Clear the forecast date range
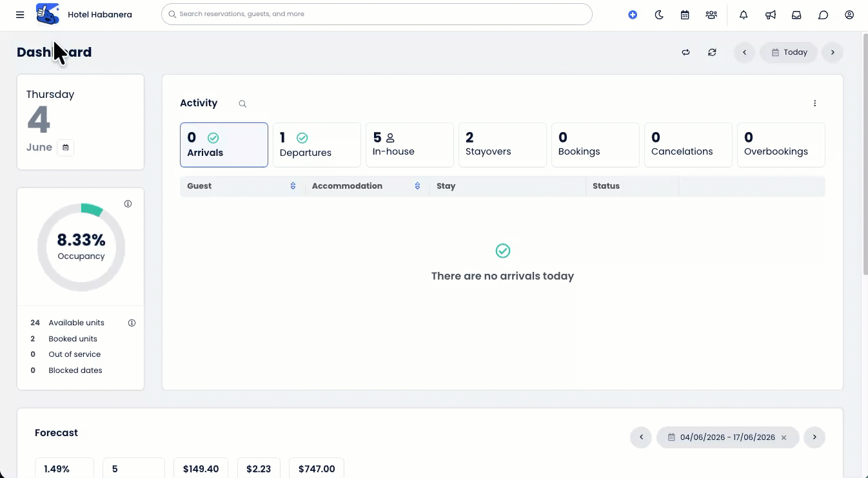Viewport: 868px width, 478px height. 784,437
